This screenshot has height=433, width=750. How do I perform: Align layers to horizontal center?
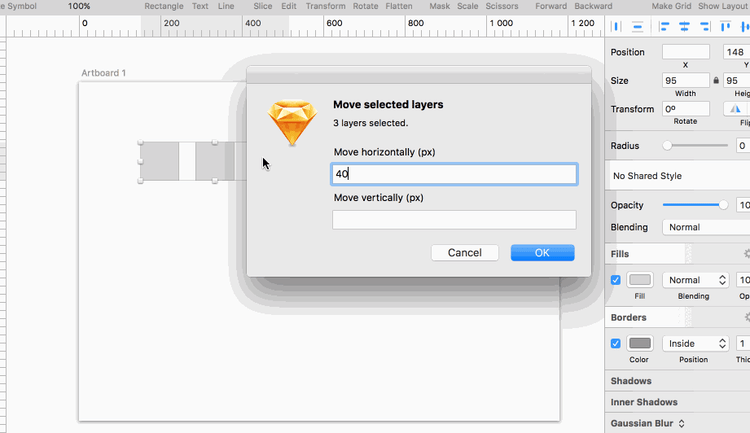tap(685, 25)
